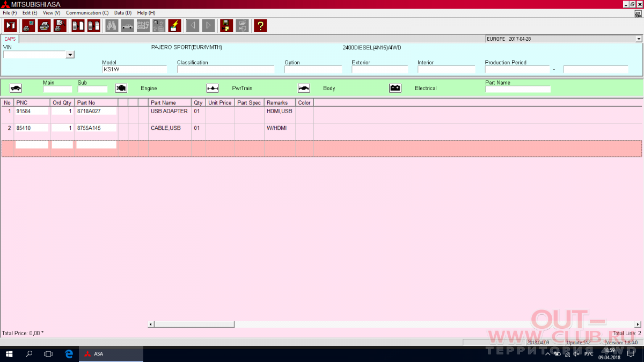Click the lightning bolt toolbar icon
The image size is (644, 362).
[x=174, y=25]
